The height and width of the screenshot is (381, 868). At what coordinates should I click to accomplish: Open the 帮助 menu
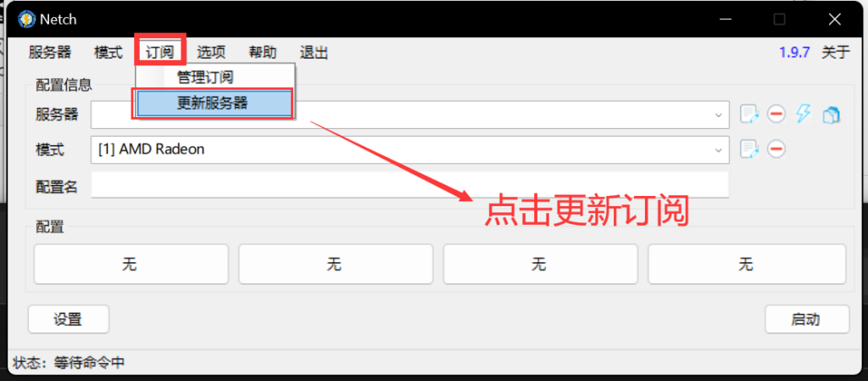tap(263, 53)
